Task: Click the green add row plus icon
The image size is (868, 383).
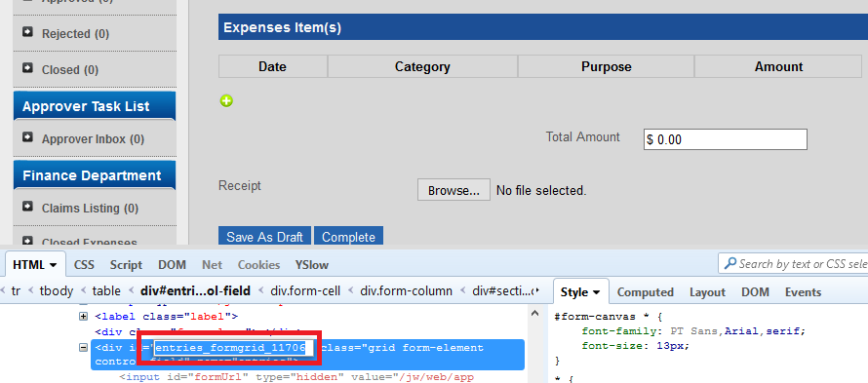Action: pyautogui.click(x=226, y=100)
